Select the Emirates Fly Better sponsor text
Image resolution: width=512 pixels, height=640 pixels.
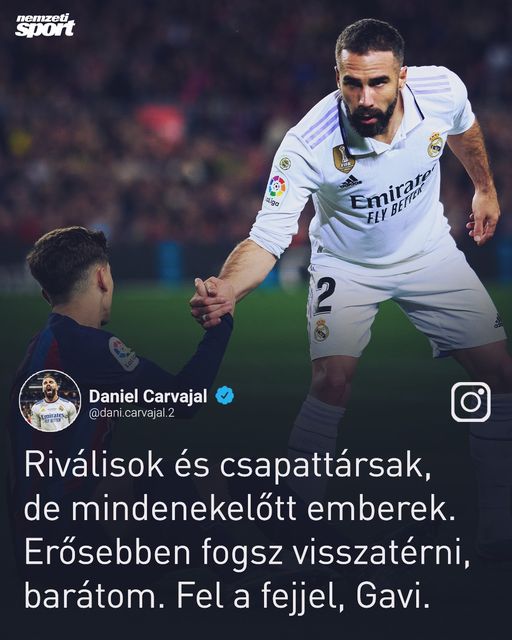click(391, 198)
